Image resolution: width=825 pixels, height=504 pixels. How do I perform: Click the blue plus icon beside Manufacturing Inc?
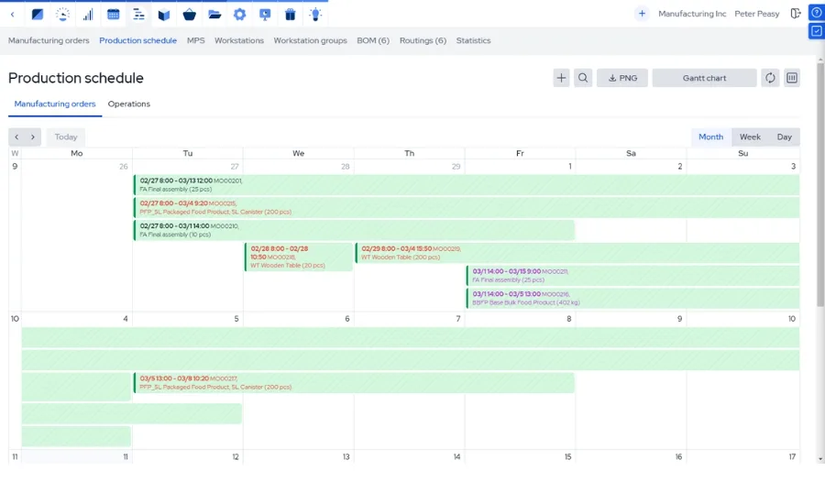642,14
